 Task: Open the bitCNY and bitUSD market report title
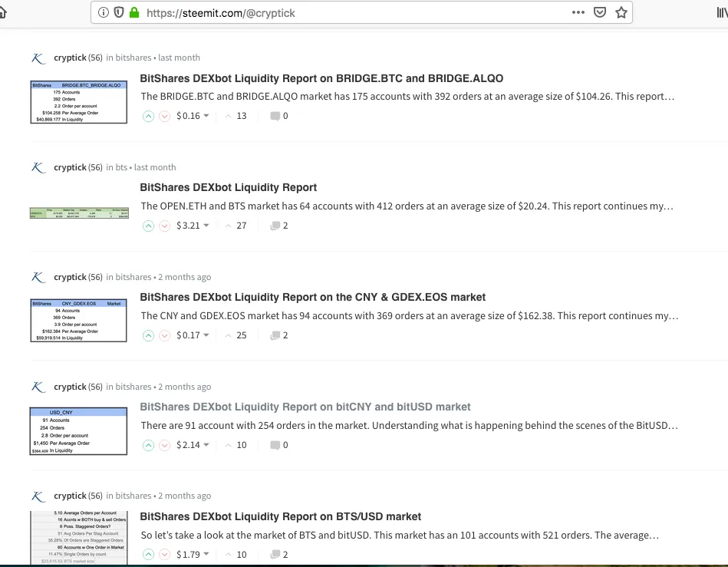pyautogui.click(x=305, y=407)
